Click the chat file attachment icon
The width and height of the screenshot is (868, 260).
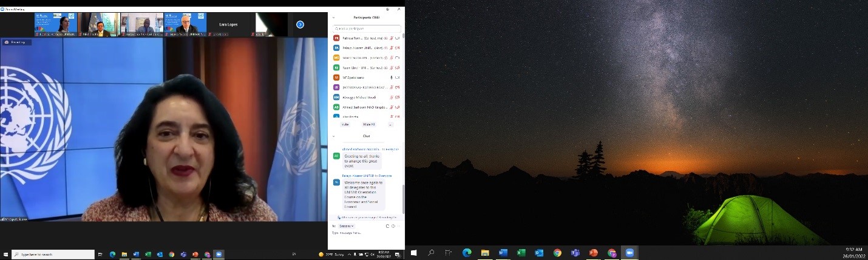coord(386,226)
